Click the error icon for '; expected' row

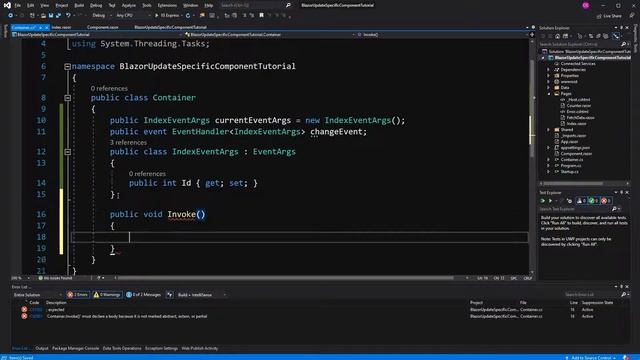24,310
